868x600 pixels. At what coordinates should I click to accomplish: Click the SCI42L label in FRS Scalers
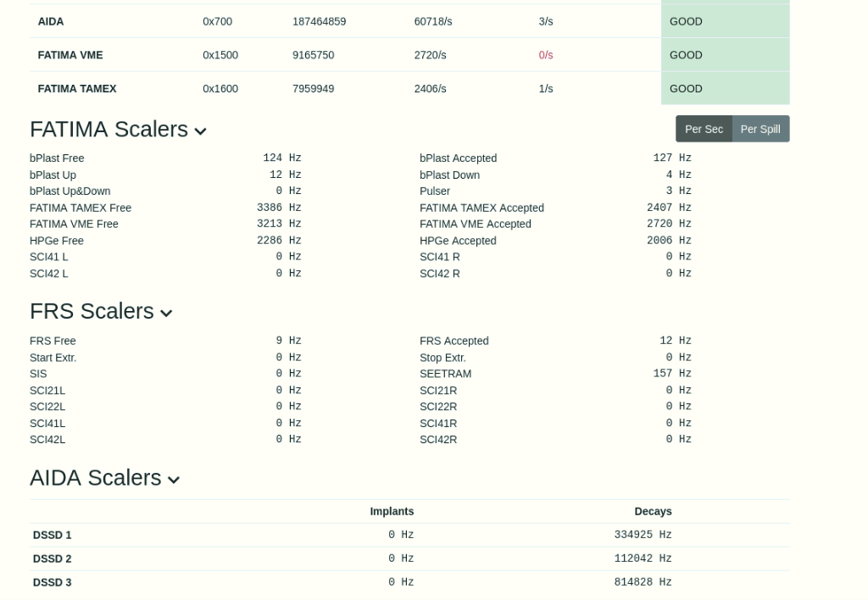(47, 440)
